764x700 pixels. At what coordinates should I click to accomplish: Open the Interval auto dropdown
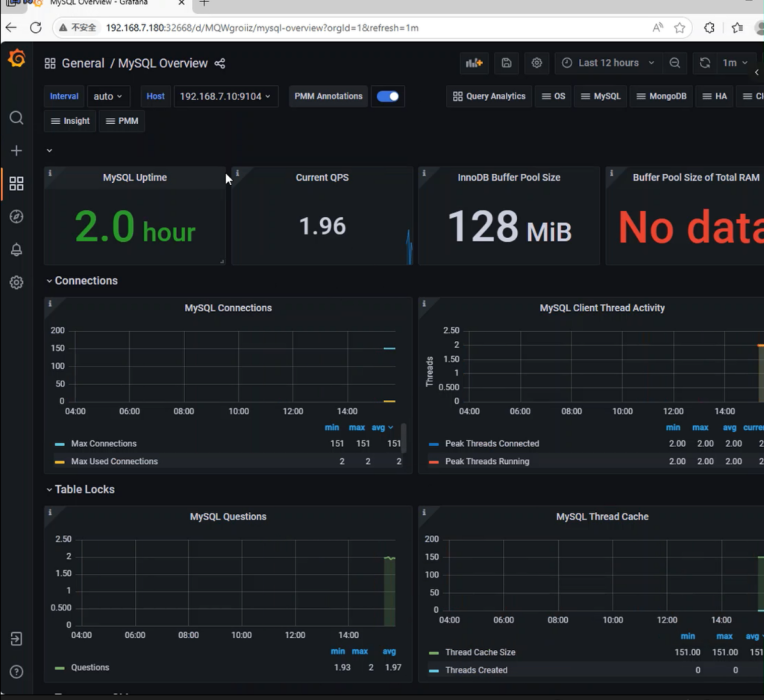click(x=108, y=96)
